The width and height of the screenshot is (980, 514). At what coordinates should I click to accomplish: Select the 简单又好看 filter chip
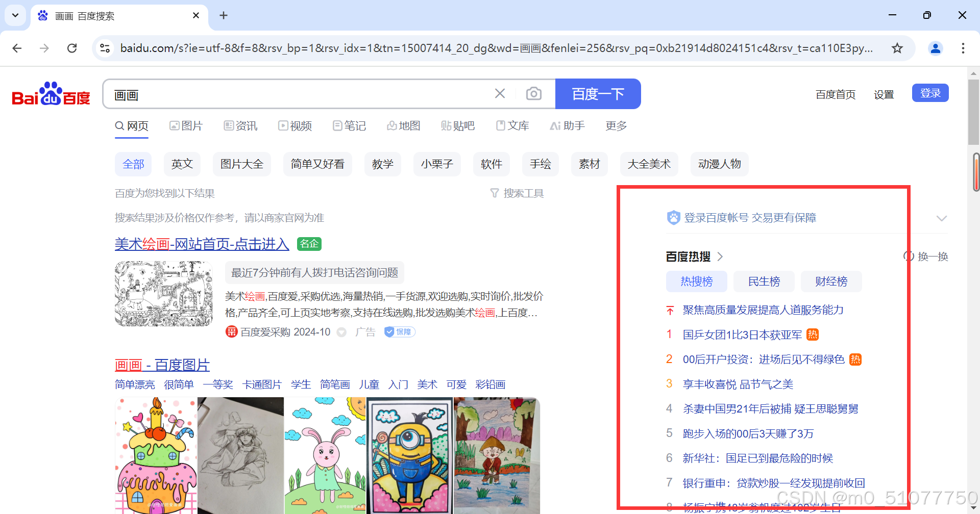[317, 164]
